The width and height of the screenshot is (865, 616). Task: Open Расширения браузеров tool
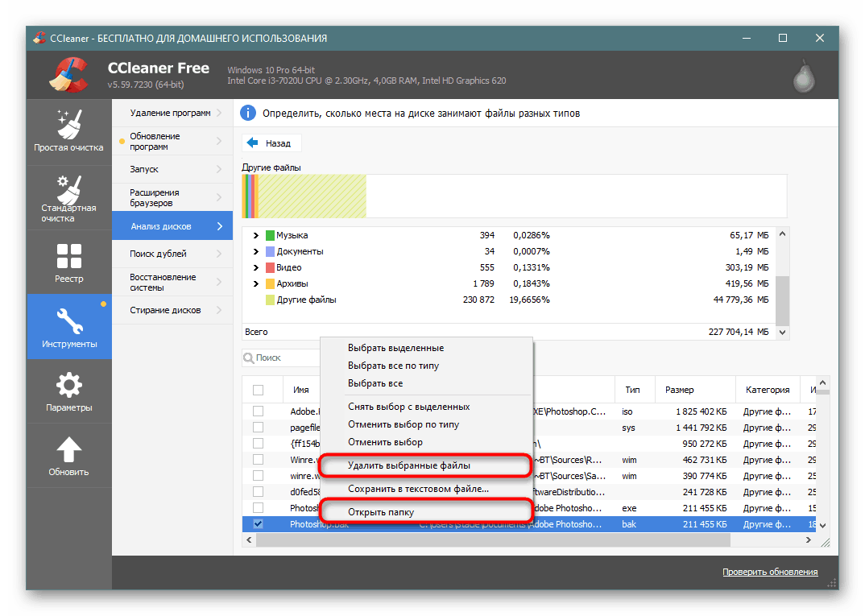click(172, 197)
